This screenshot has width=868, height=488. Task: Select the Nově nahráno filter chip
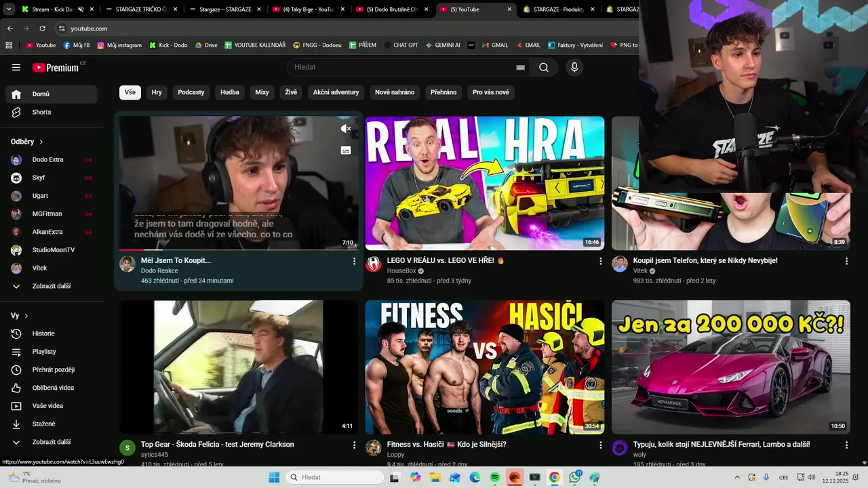395,92
